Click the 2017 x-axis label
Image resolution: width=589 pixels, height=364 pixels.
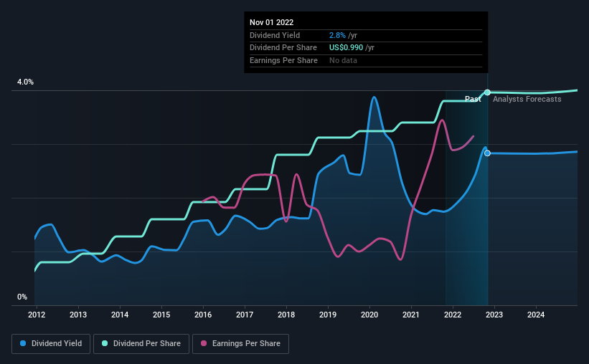coord(245,315)
